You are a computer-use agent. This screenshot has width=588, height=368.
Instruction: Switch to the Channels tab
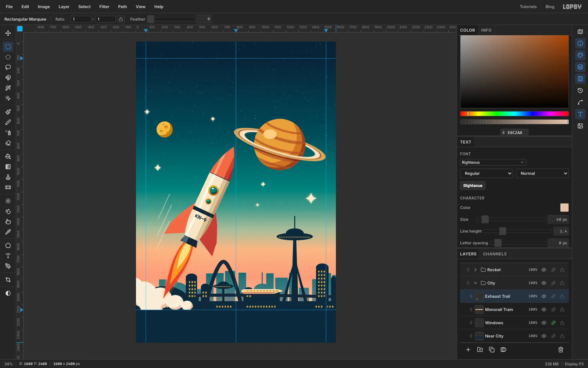[x=495, y=254]
